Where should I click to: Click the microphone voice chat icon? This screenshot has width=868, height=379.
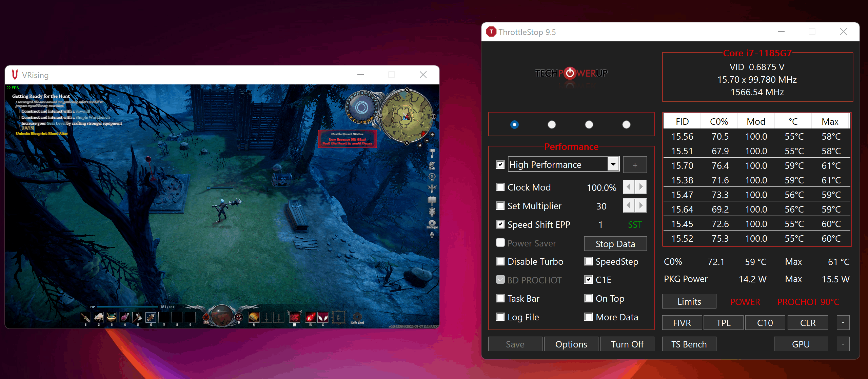tap(432, 235)
